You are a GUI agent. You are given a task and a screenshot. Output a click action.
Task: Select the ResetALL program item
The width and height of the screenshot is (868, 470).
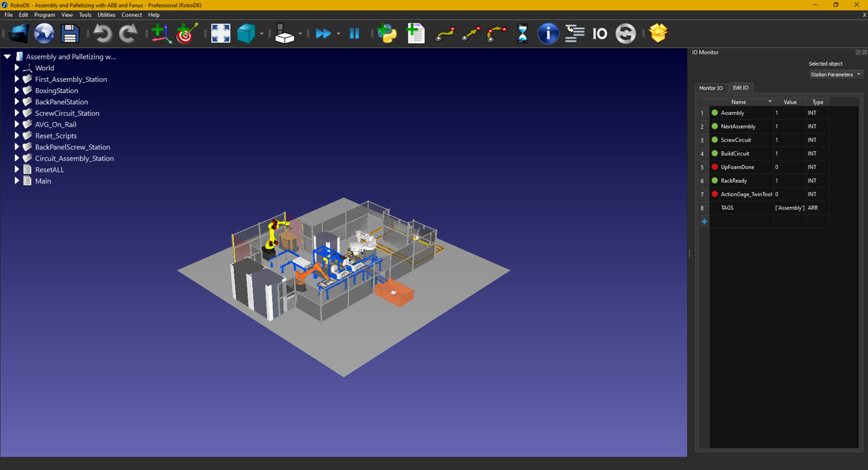click(x=49, y=170)
